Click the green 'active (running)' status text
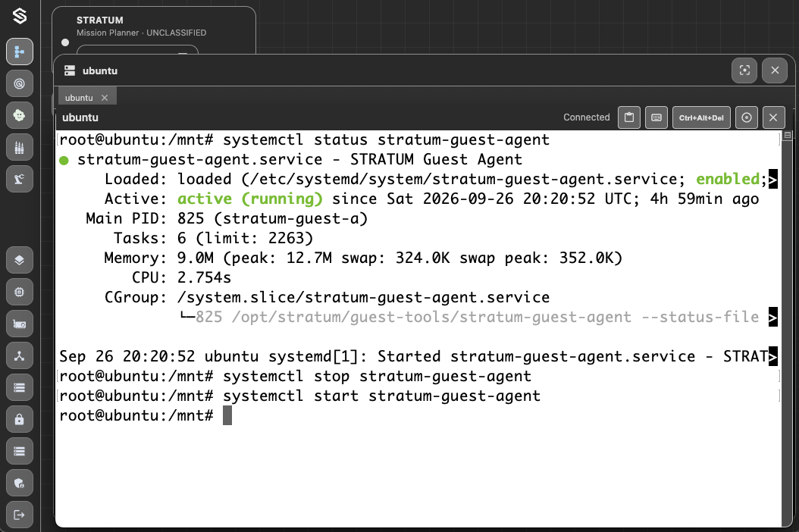This screenshot has height=532, width=799. (x=250, y=199)
